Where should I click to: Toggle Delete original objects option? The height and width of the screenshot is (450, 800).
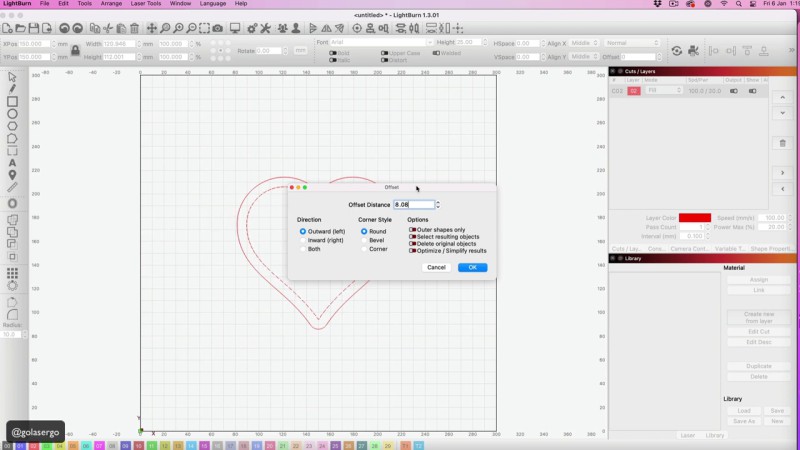(x=413, y=244)
